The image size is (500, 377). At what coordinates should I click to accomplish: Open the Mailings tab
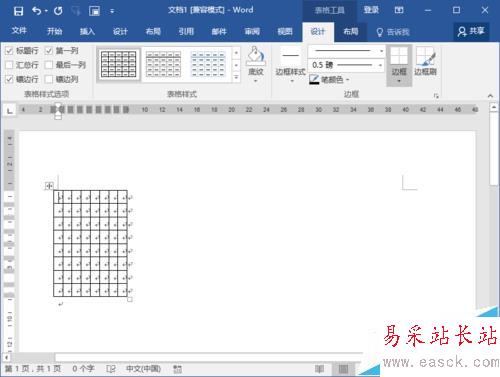click(219, 32)
